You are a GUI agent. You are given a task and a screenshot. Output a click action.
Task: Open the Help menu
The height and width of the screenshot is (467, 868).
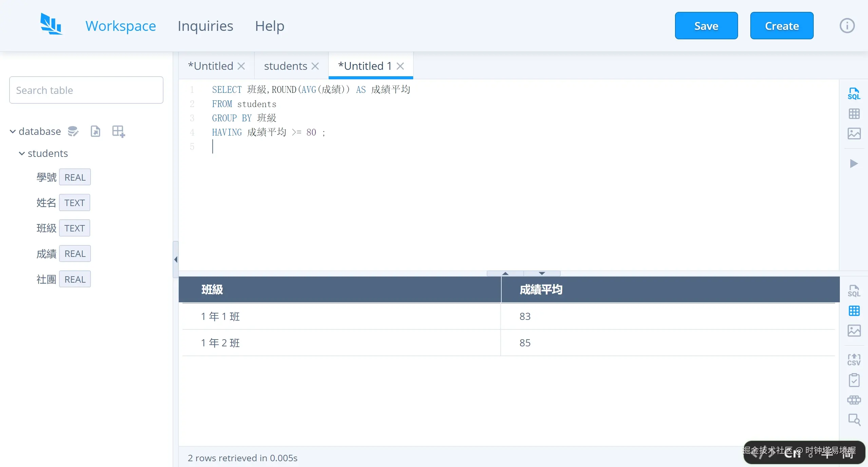click(x=269, y=26)
